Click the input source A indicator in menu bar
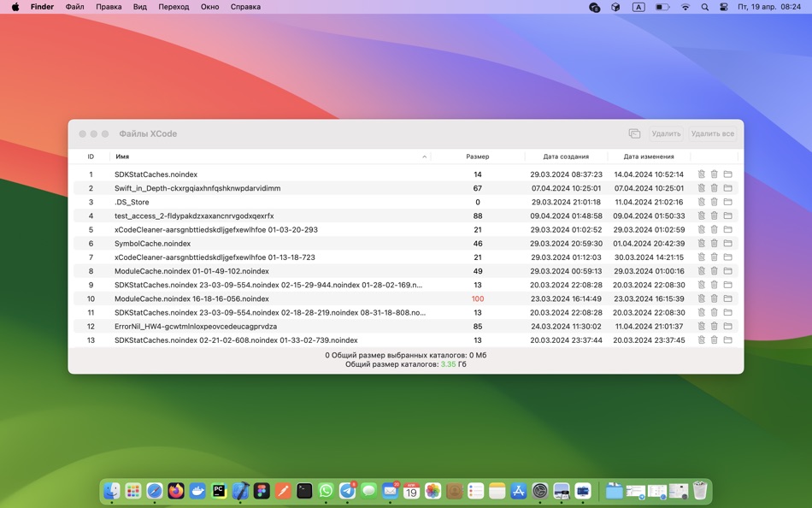Image resolution: width=812 pixels, height=508 pixels. [x=638, y=7]
